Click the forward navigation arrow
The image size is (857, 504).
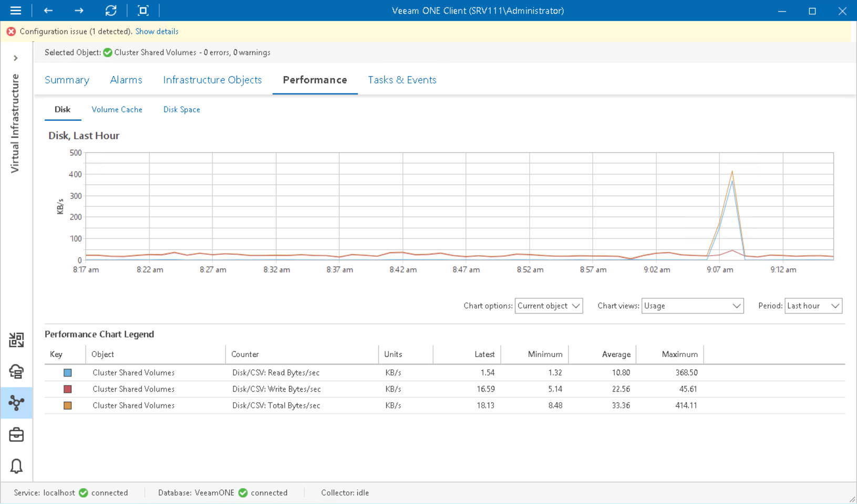click(79, 10)
